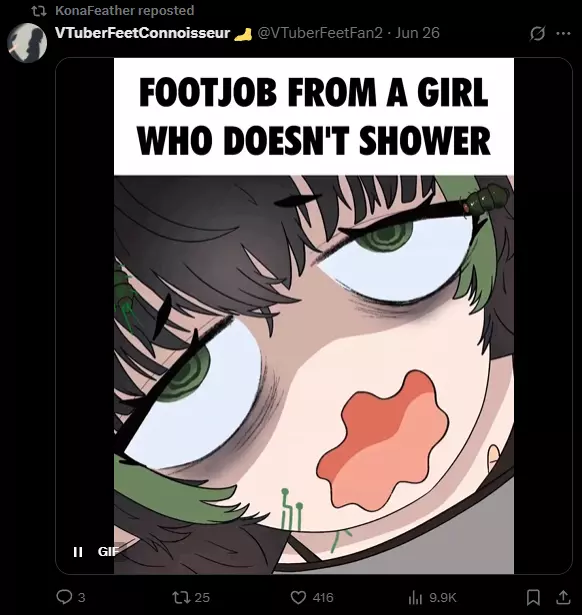Screen dimensions: 582x615
Task: Click the GIF label badge
Action: [108, 552]
